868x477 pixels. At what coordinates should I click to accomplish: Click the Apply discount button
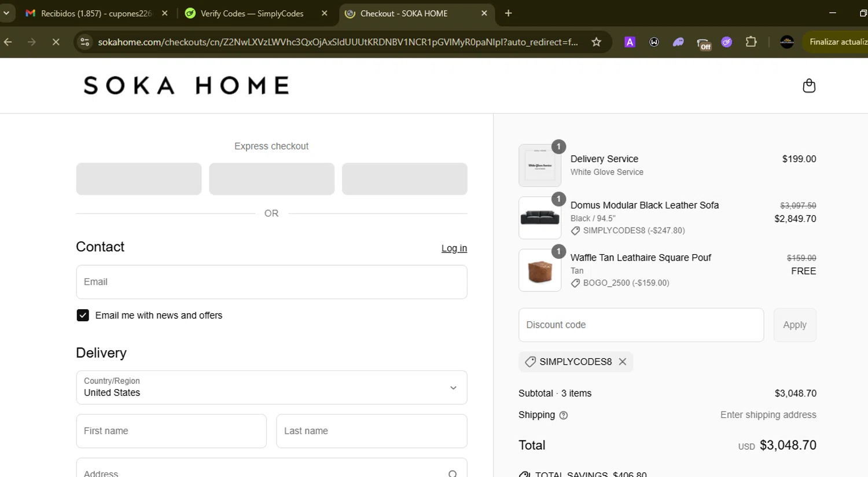(x=795, y=325)
